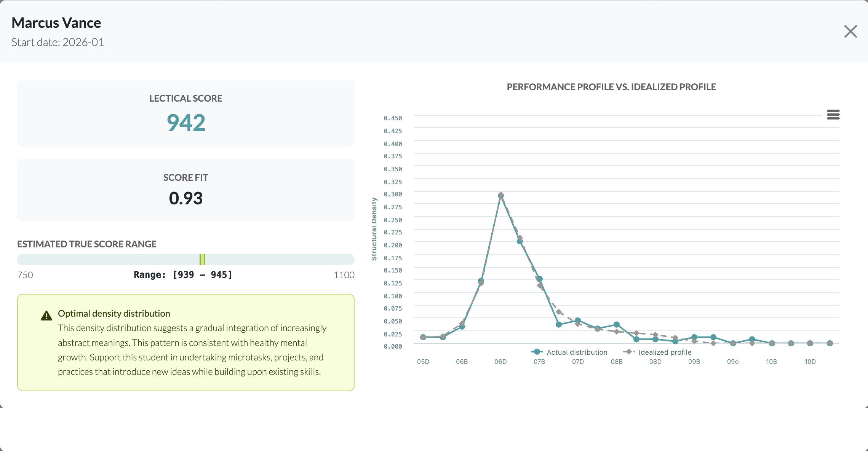Click the 1100 range maximum label
The height and width of the screenshot is (451, 868).
click(x=344, y=275)
